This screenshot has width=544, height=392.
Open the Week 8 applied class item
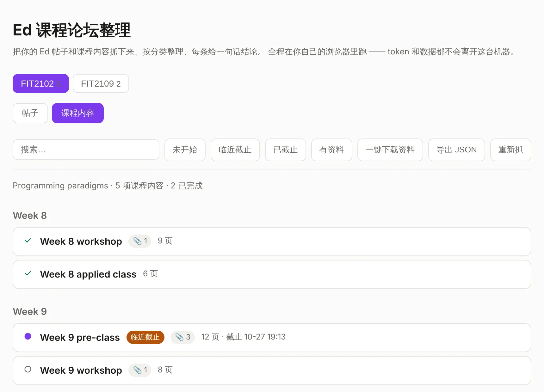pos(272,274)
